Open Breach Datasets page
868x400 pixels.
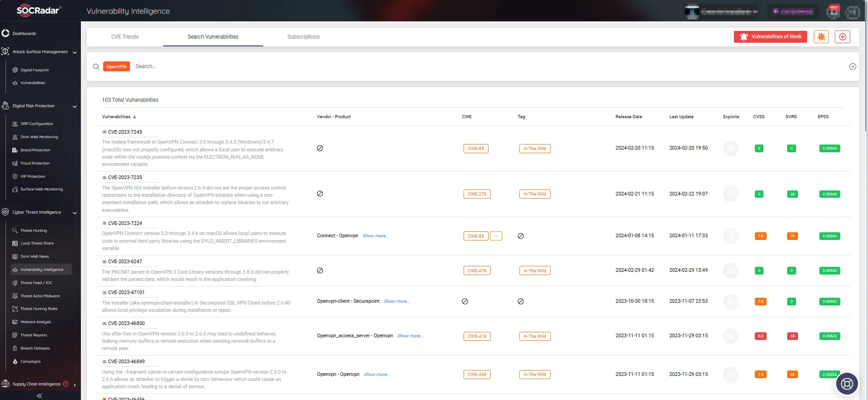(x=35, y=348)
